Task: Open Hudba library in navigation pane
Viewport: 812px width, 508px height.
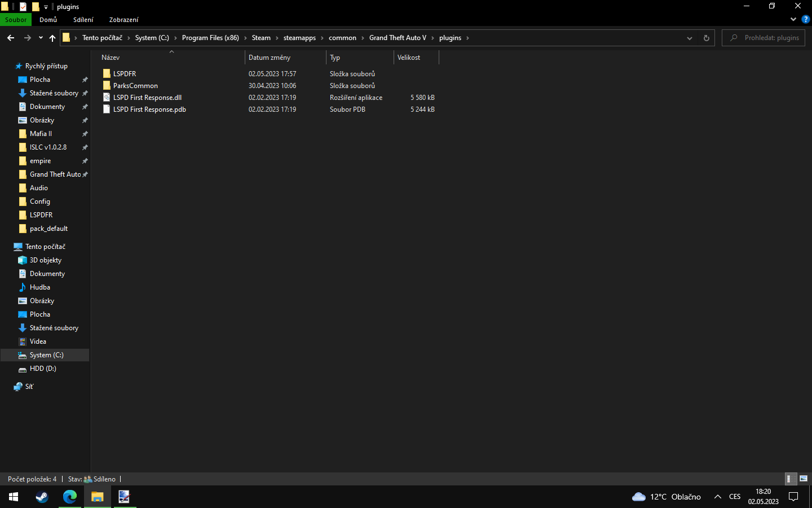Action: pos(40,287)
